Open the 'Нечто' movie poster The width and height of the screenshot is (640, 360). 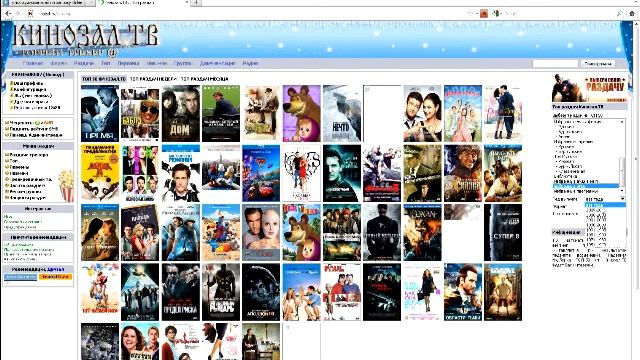tap(342, 113)
